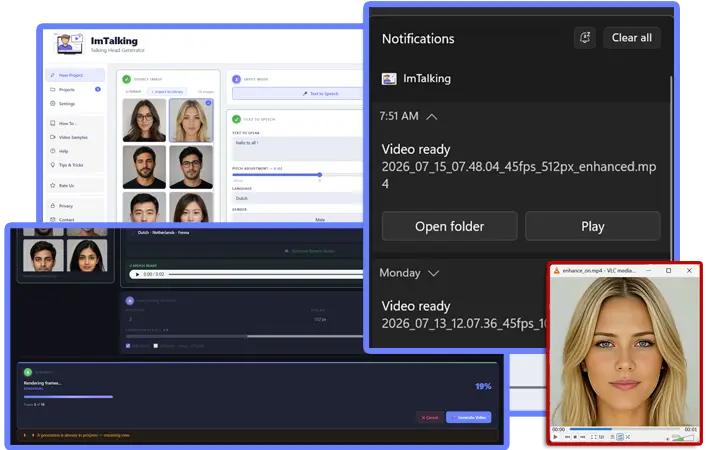
Task: Toggle VLC playlist button
Action: click(612, 437)
